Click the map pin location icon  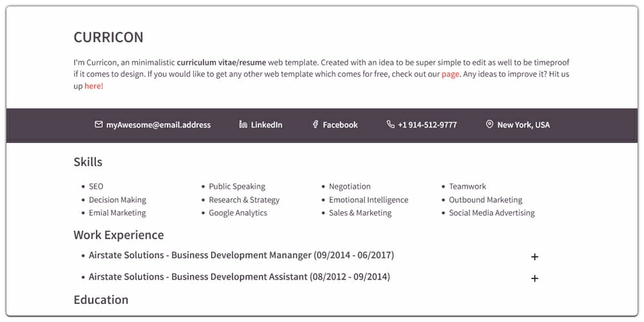coord(489,124)
